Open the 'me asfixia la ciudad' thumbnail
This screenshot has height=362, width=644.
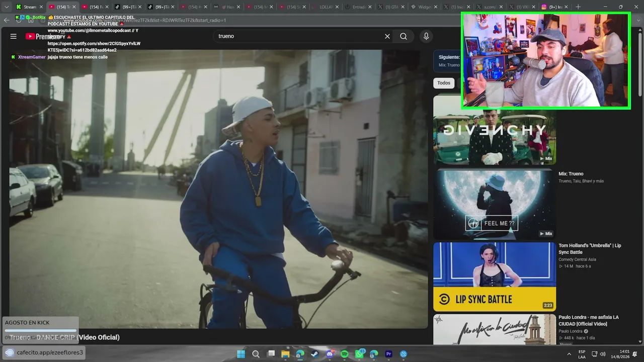(495, 330)
